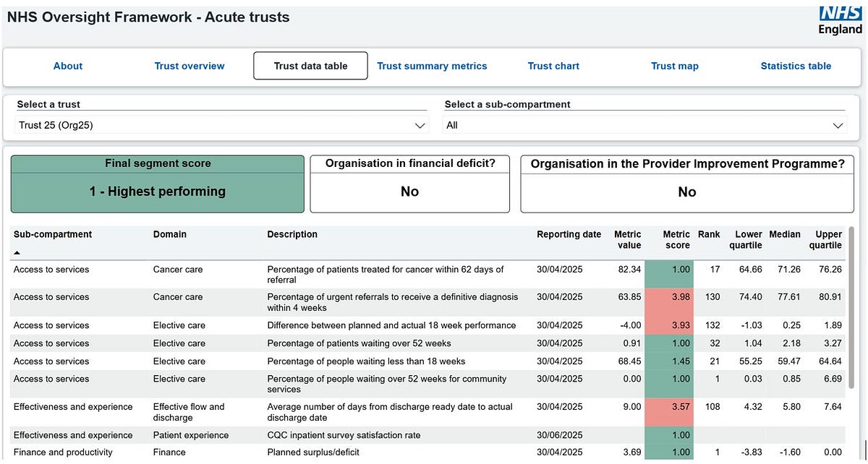Click 'Average number of days from discharge ready date' description
868x464 pixels.
coord(390,412)
